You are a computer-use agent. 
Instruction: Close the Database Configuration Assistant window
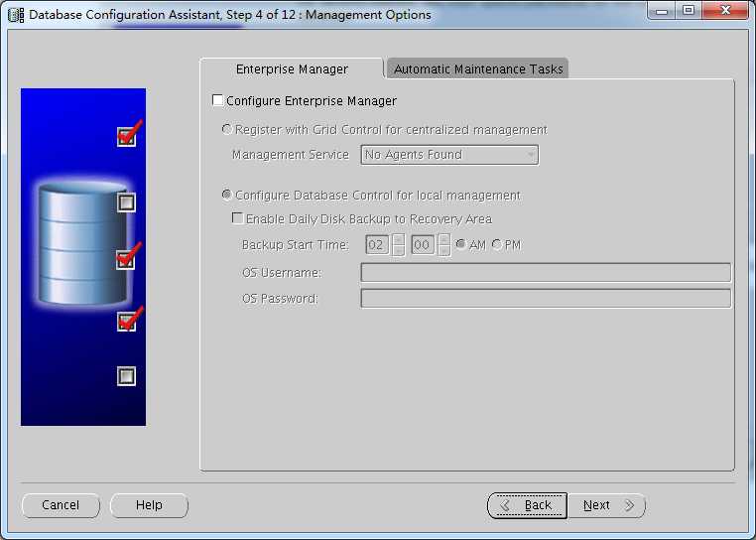(x=725, y=11)
